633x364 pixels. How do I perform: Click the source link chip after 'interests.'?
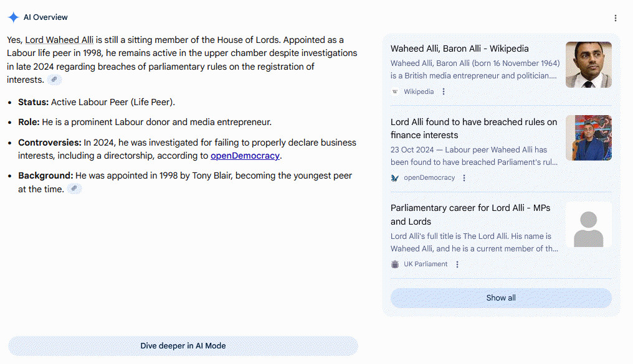(x=54, y=80)
